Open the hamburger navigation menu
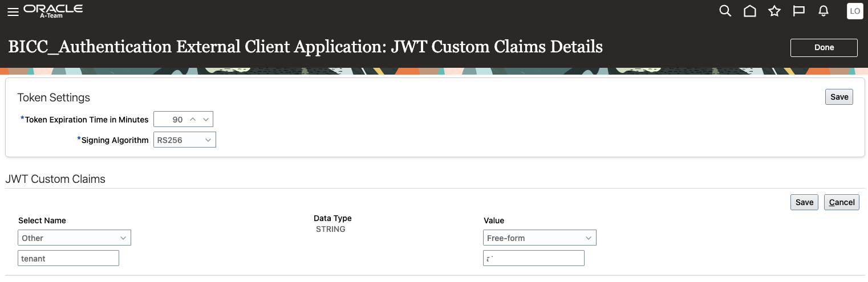Viewport: 868px width, 282px height. 13,12
